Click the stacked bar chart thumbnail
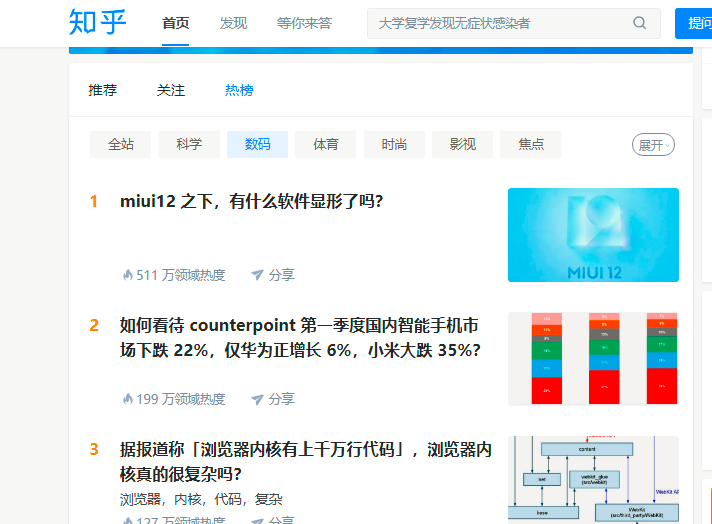 point(593,359)
